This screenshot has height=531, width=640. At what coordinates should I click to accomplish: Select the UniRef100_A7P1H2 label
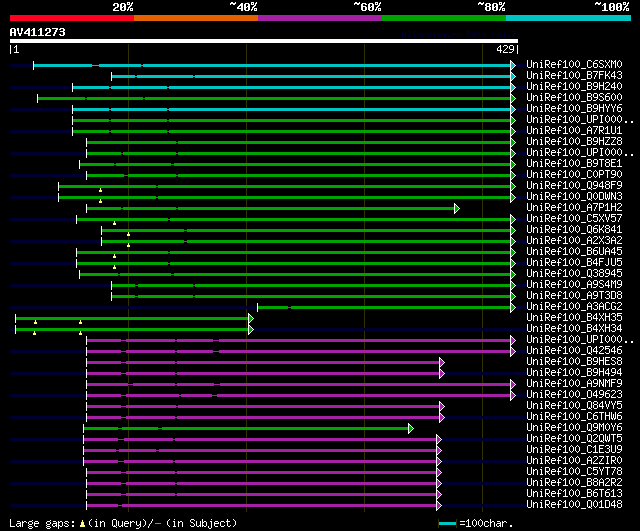pos(574,208)
